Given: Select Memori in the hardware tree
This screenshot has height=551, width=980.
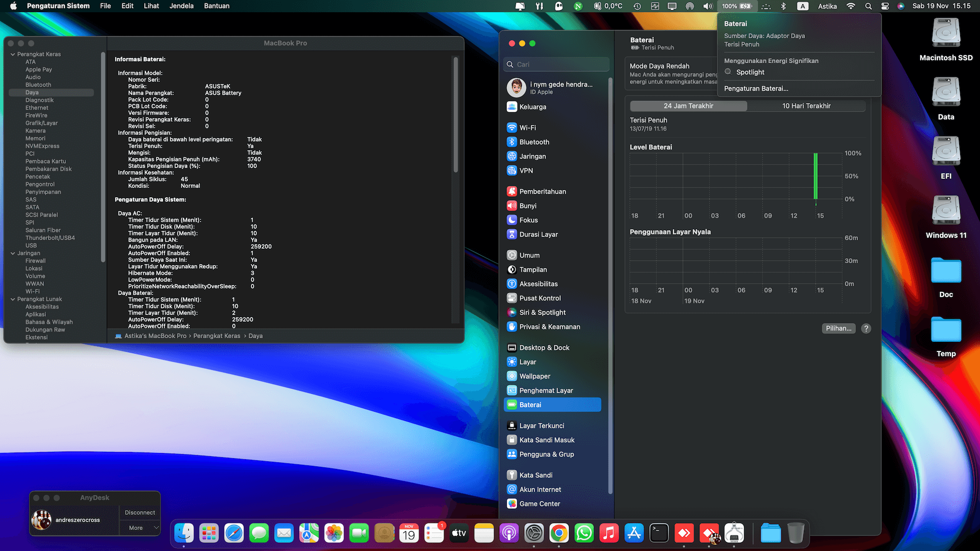Looking at the screenshot, I should pos(35,138).
